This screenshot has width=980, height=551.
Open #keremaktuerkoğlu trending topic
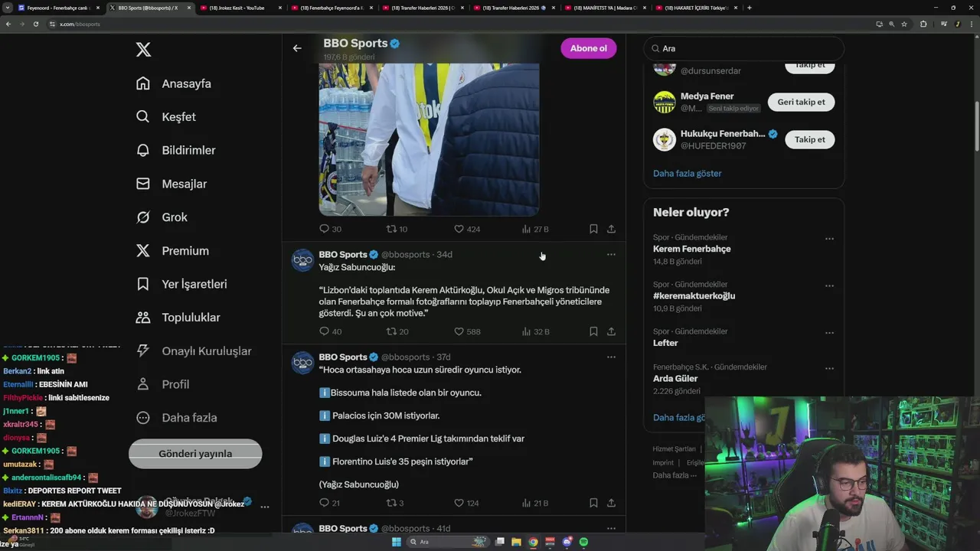pyautogui.click(x=694, y=295)
